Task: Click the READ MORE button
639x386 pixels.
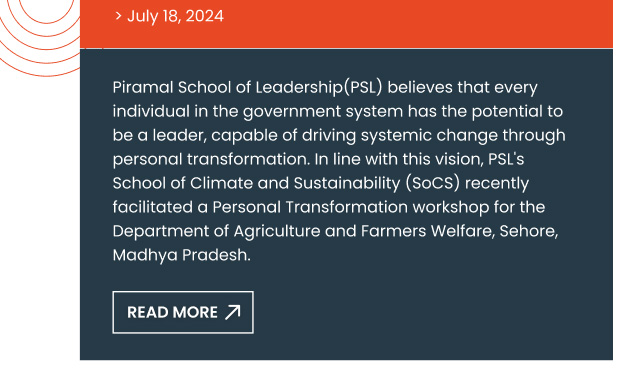Action: pos(183,312)
